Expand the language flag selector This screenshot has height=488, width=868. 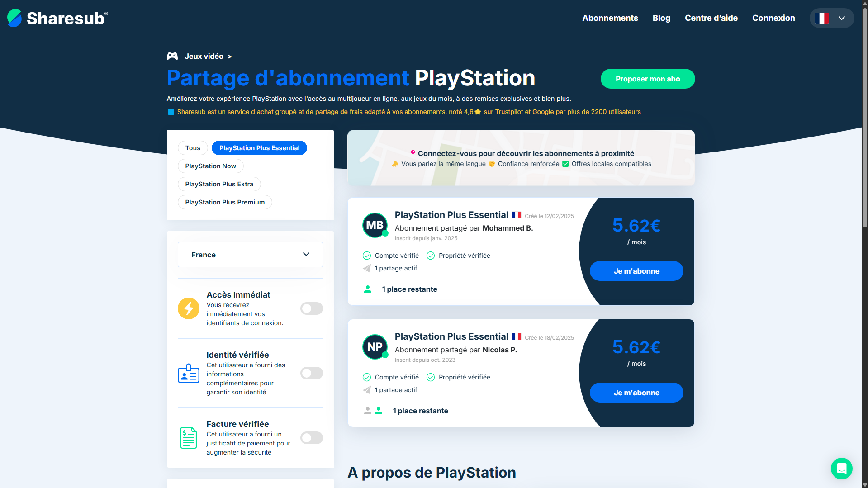click(x=831, y=18)
